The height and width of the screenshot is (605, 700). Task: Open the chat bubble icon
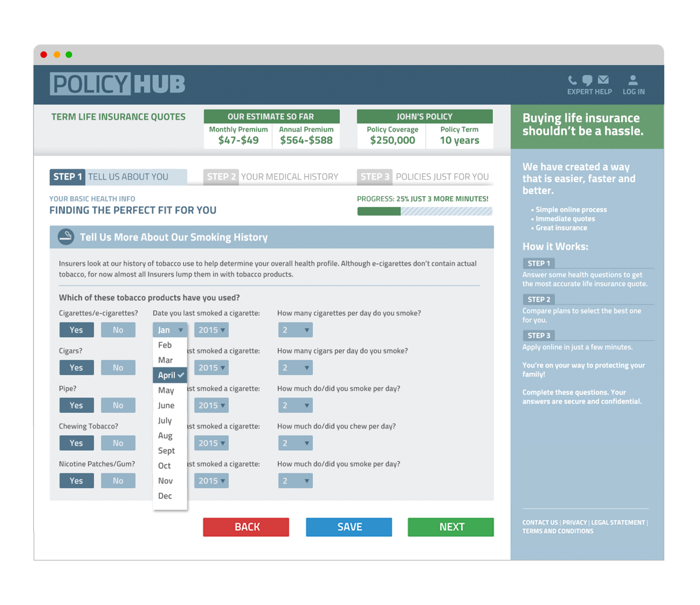coord(587,80)
